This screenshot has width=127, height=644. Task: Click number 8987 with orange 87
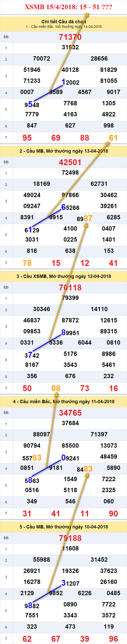pyautogui.click(x=84, y=218)
